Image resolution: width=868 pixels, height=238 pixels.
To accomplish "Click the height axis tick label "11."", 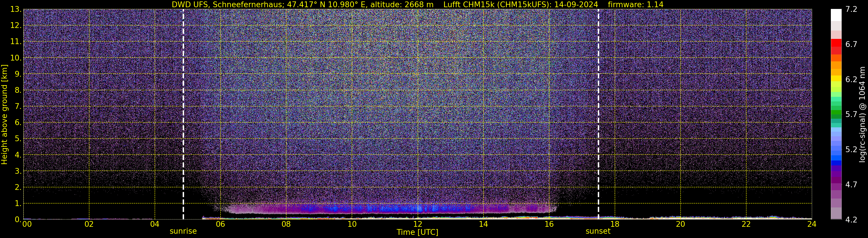I will pyautogui.click(x=16, y=42).
